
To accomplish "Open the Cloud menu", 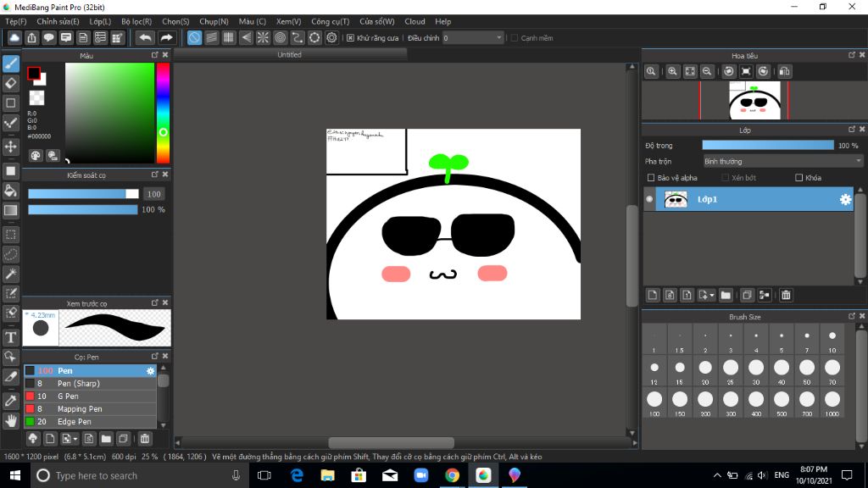I will click(415, 21).
